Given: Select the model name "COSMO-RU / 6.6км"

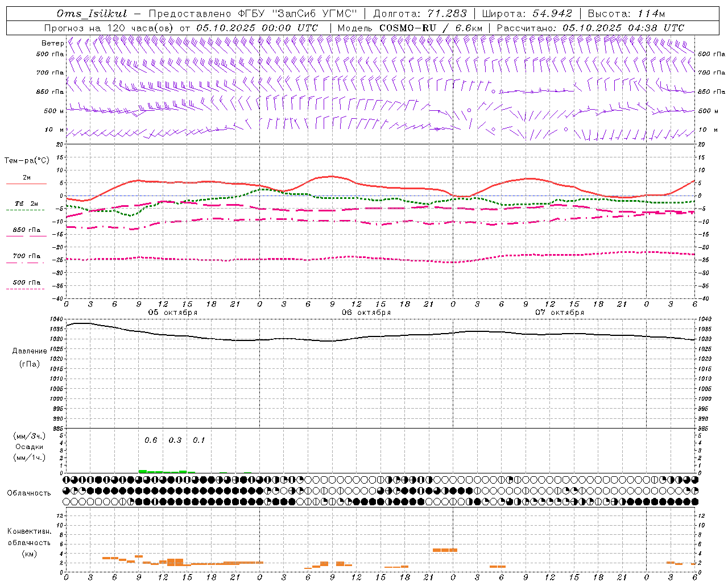Looking at the screenshot, I should point(431,28).
